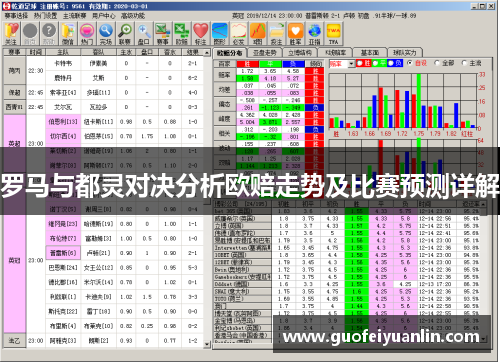Viewport: 500px width, 362px height.
Task: Open the 用户中心 menu
Action: (104, 16)
